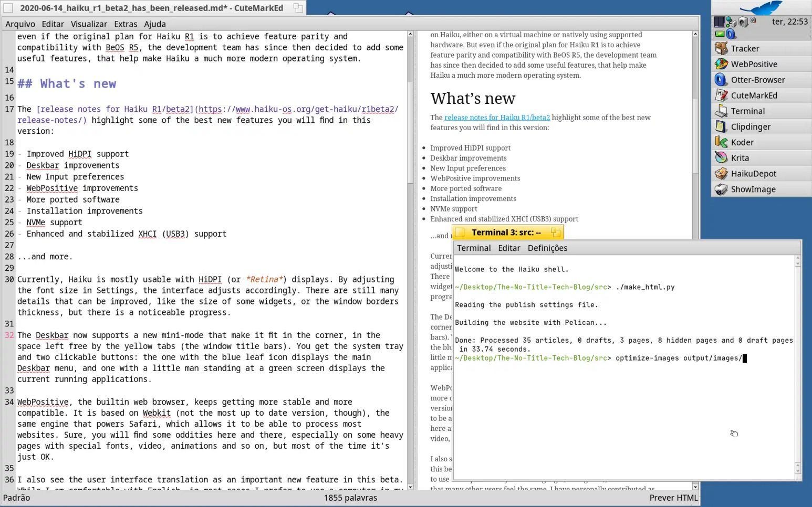812x507 pixels.
Task: Open HaikuDepot from the Deskbar
Action: coord(753,174)
